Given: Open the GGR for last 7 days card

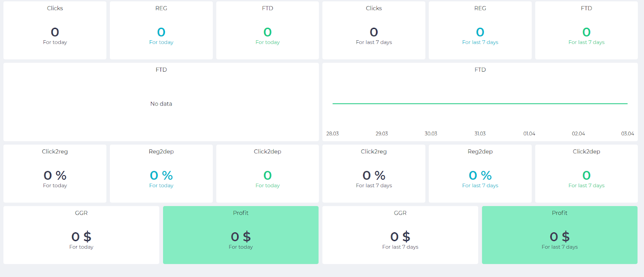Looking at the screenshot, I should [400, 235].
